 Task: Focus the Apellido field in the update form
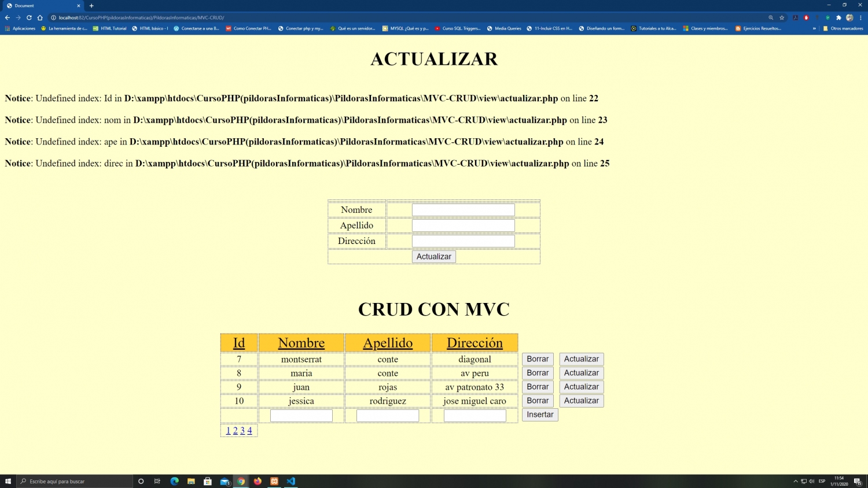464,225
